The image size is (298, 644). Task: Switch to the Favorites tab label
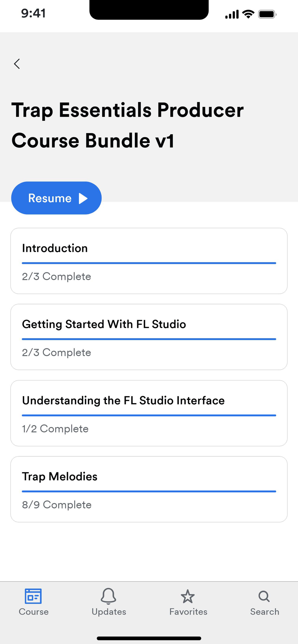coord(188,612)
